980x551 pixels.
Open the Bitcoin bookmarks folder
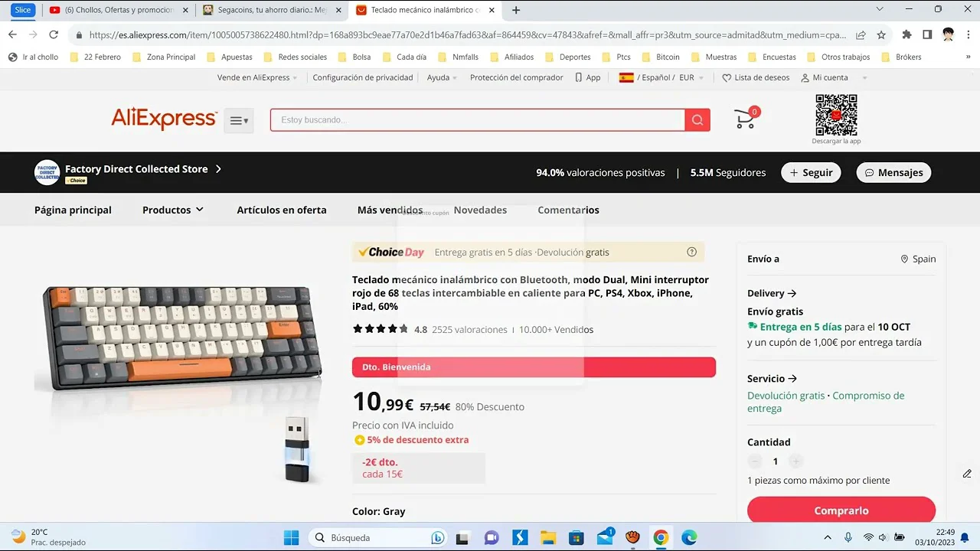coord(661,57)
